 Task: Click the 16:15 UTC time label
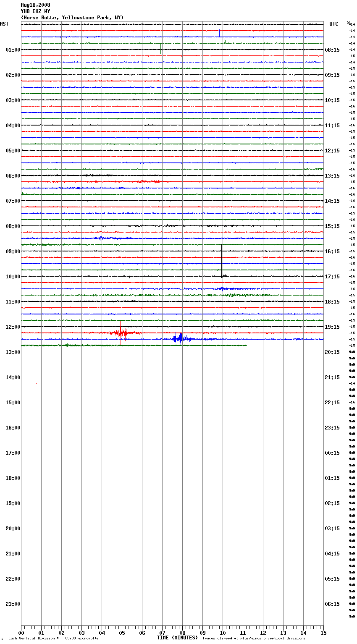coord(332,251)
